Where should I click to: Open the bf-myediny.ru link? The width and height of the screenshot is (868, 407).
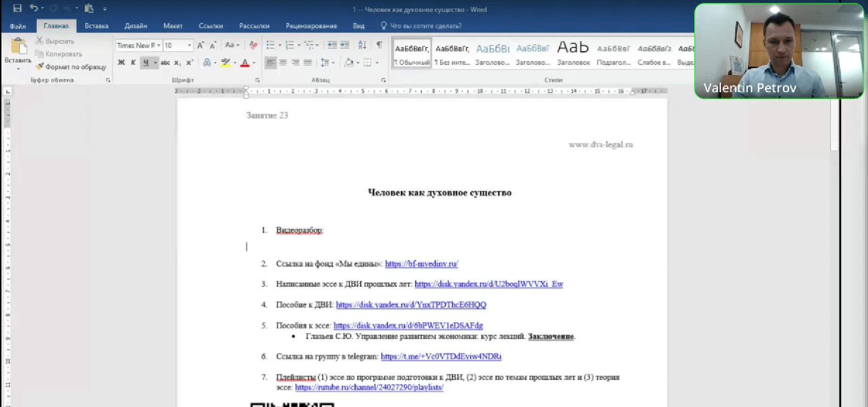point(421,264)
